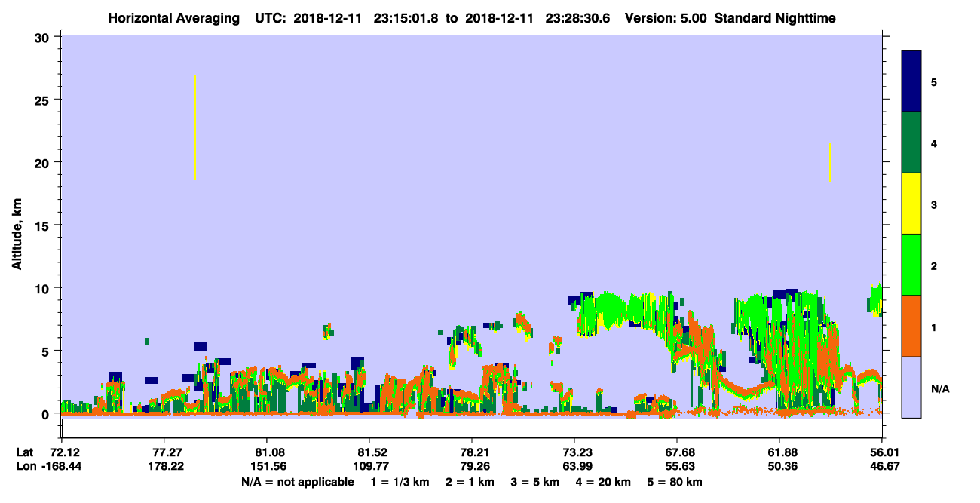Click the orange color bar segment labeled 1
Image resolution: width=980 pixels, height=503 pixels.
click(911, 326)
